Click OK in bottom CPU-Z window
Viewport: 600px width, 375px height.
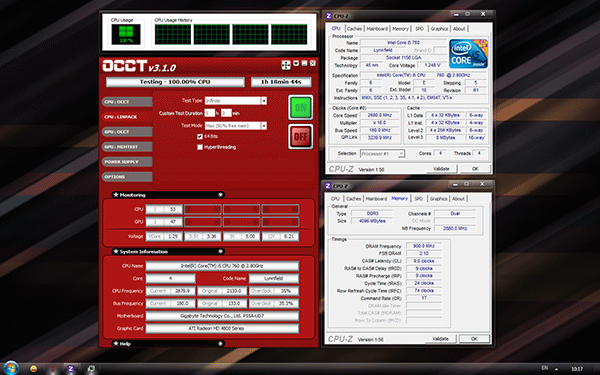(x=474, y=339)
